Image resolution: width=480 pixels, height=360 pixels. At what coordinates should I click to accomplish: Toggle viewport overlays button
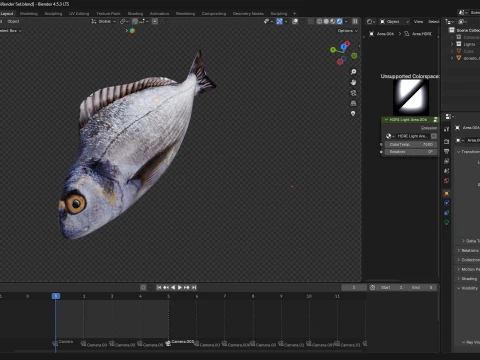click(295, 21)
